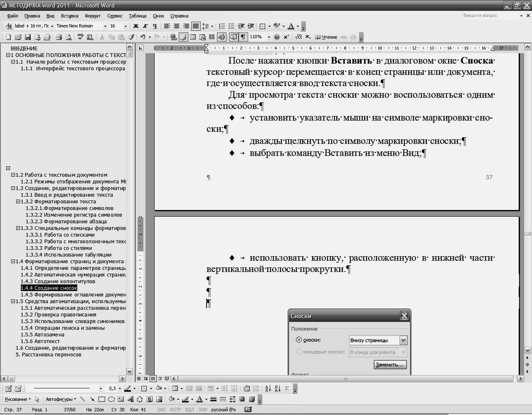Collapse the 1.3.2 Форматирование текста node

[x=18, y=202]
